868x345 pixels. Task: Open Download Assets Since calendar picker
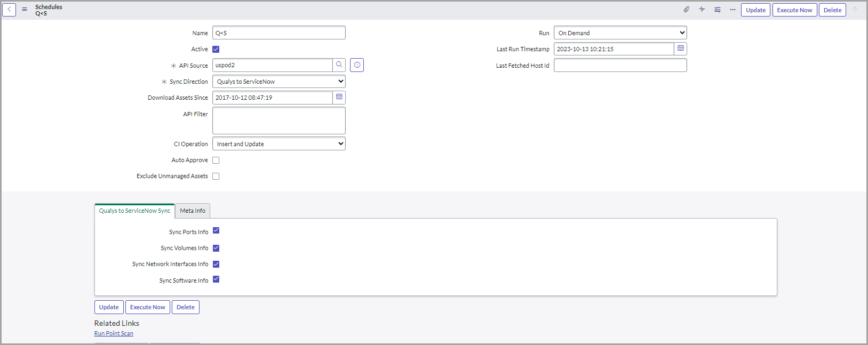[339, 98]
